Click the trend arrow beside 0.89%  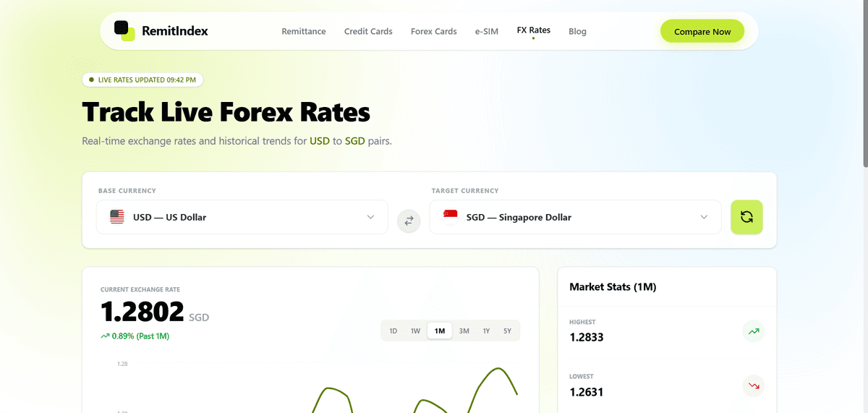105,336
